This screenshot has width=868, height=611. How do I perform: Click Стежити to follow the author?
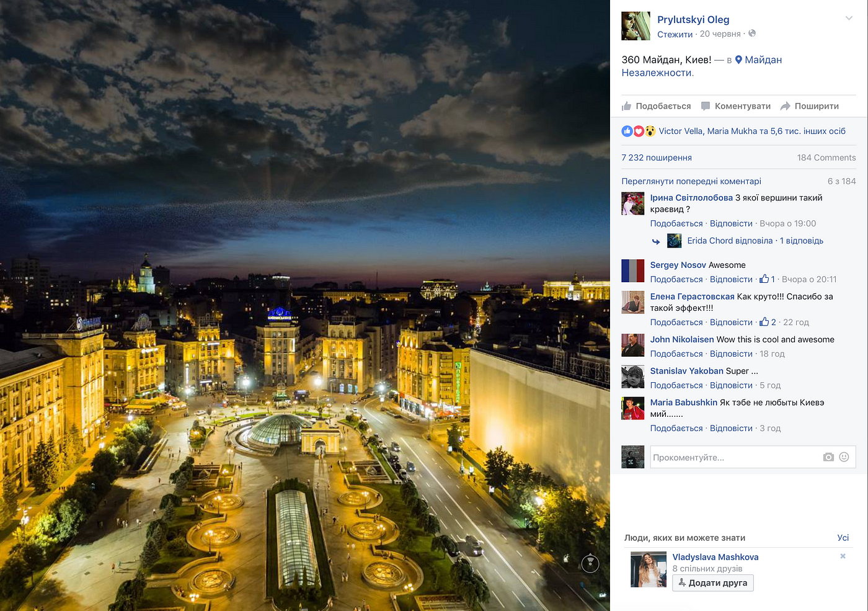point(675,34)
